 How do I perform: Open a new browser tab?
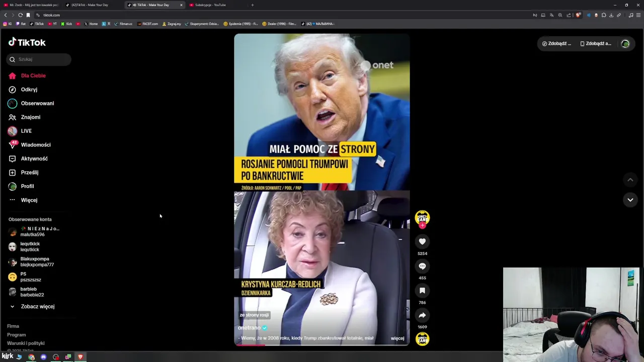(x=252, y=5)
